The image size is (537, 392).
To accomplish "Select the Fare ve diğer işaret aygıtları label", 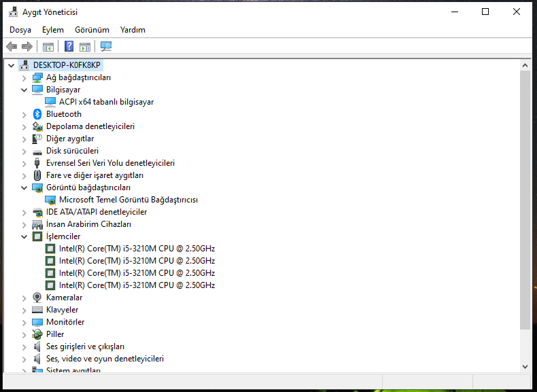I will pyautogui.click(x=94, y=175).
